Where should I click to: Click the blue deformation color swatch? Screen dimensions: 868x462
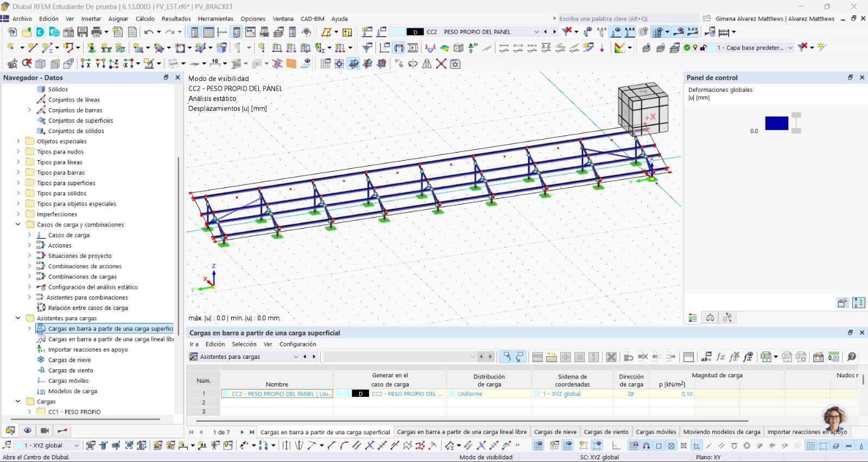coord(776,123)
